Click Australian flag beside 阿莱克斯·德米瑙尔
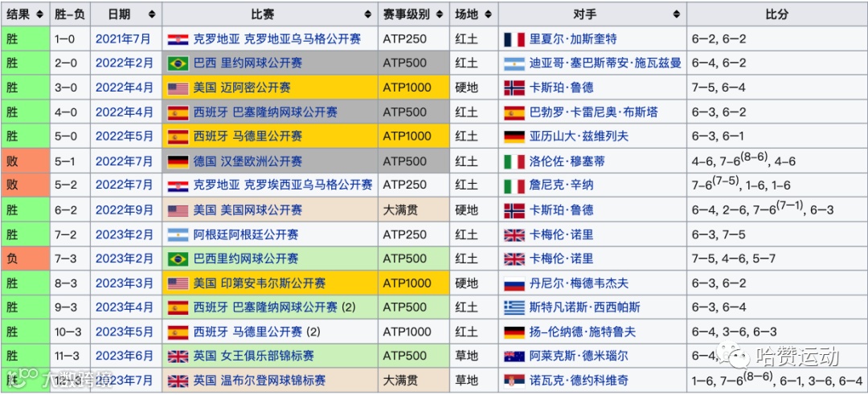Screen dimensions: 868x395 (x=514, y=356)
